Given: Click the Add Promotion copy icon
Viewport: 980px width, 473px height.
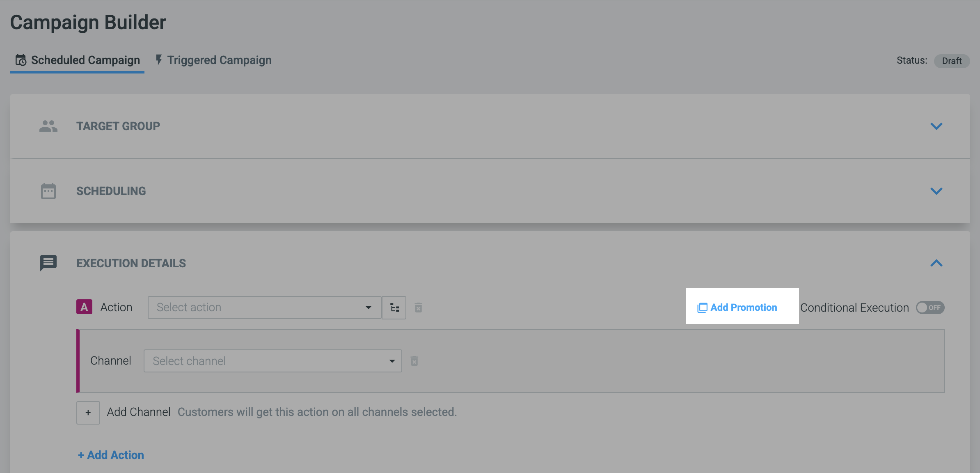Looking at the screenshot, I should coord(702,308).
